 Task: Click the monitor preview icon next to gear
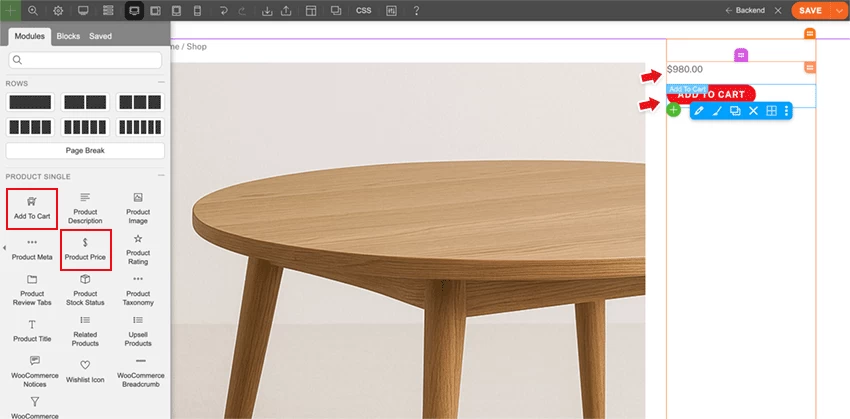tap(83, 10)
